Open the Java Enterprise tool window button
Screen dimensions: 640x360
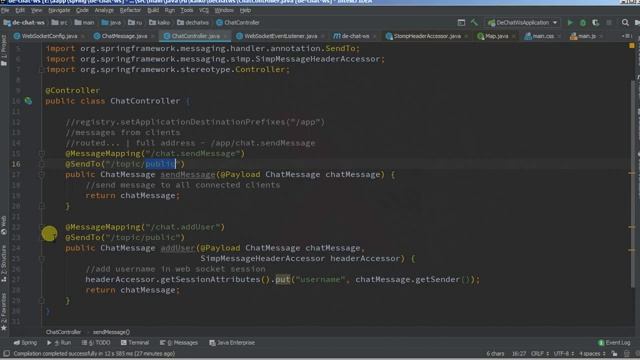coord(232,343)
